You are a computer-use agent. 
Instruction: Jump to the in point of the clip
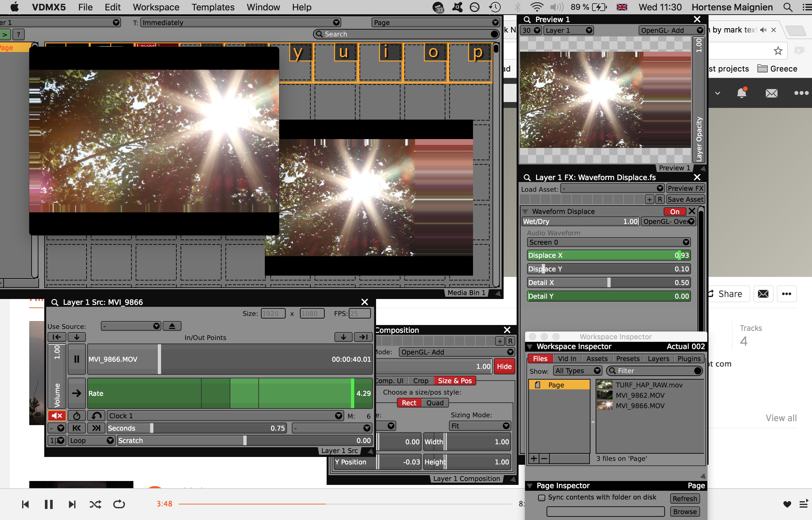point(57,337)
